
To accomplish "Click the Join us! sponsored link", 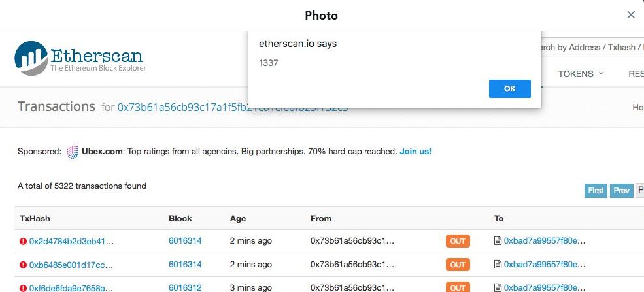I will pyautogui.click(x=415, y=152).
